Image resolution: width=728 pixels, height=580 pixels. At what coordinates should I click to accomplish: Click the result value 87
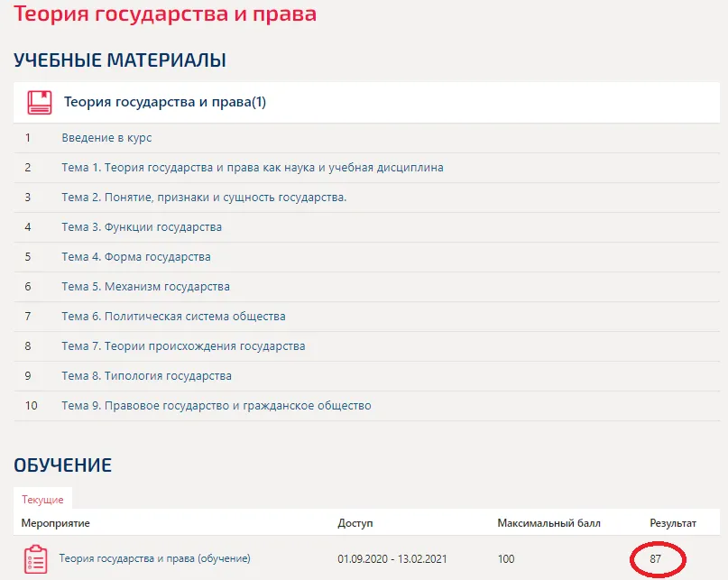655,559
